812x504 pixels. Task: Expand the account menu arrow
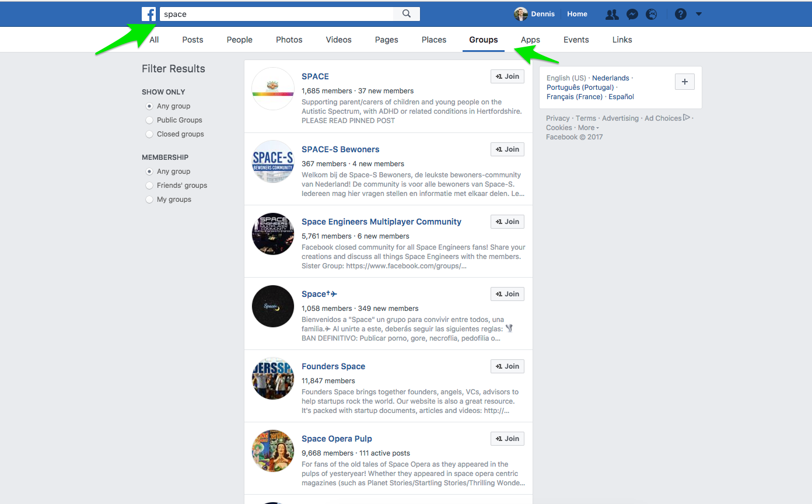click(699, 14)
